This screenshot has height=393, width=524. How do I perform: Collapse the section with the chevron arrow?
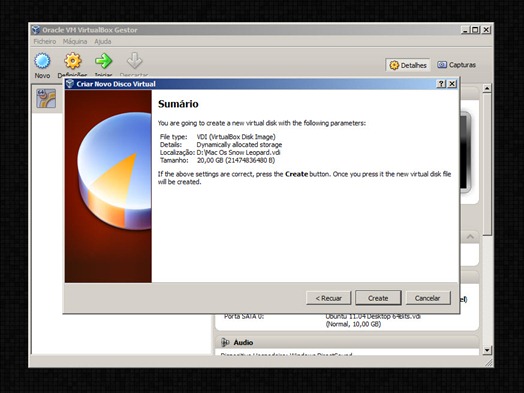click(470, 237)
